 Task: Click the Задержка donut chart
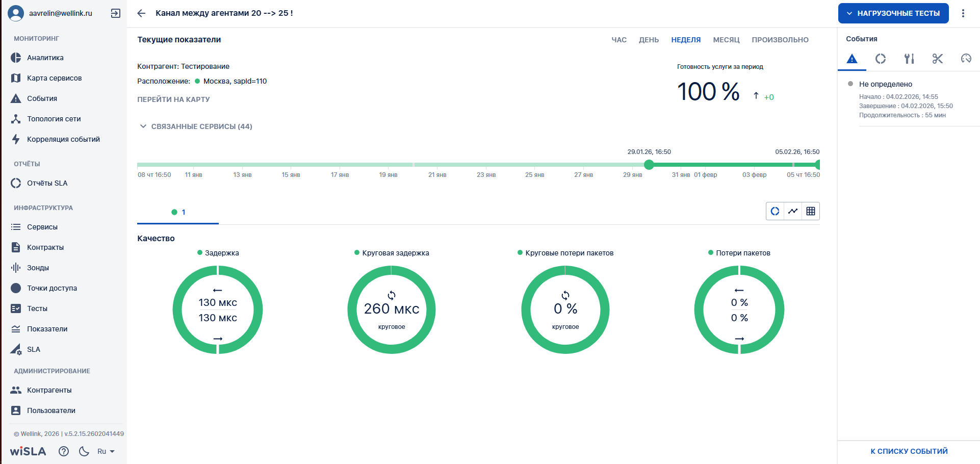[x=218, y=310]
